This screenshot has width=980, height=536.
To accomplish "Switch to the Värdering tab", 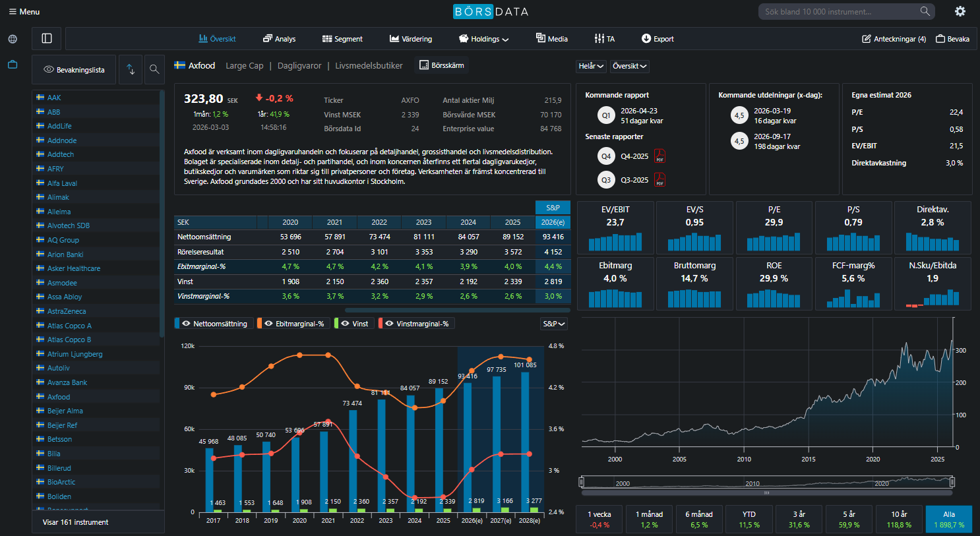I will pos(411,39).
